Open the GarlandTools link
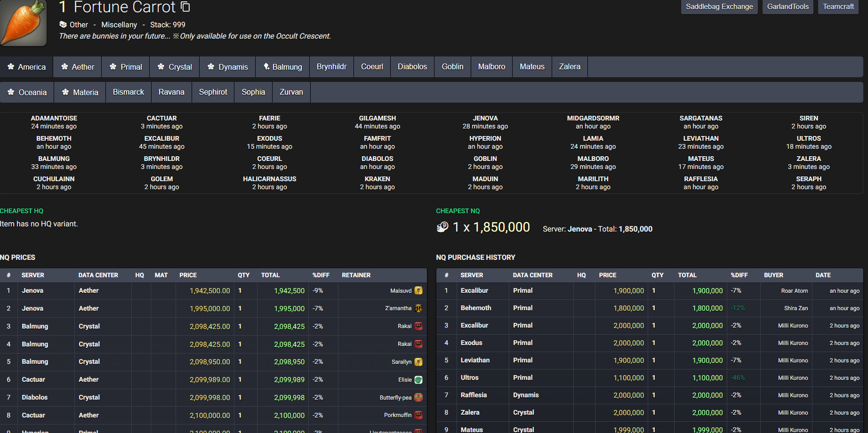This screenshot has width=868, height=433. [x=788, y=7]
